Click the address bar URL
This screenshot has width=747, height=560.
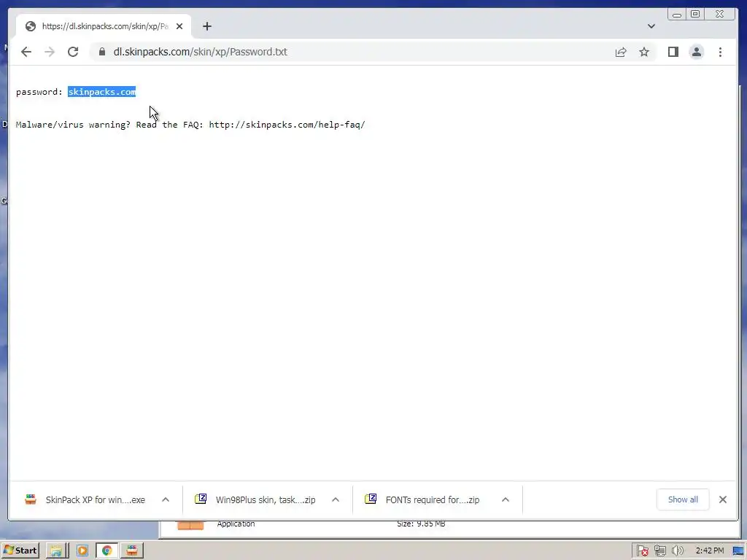coord(200,52)
